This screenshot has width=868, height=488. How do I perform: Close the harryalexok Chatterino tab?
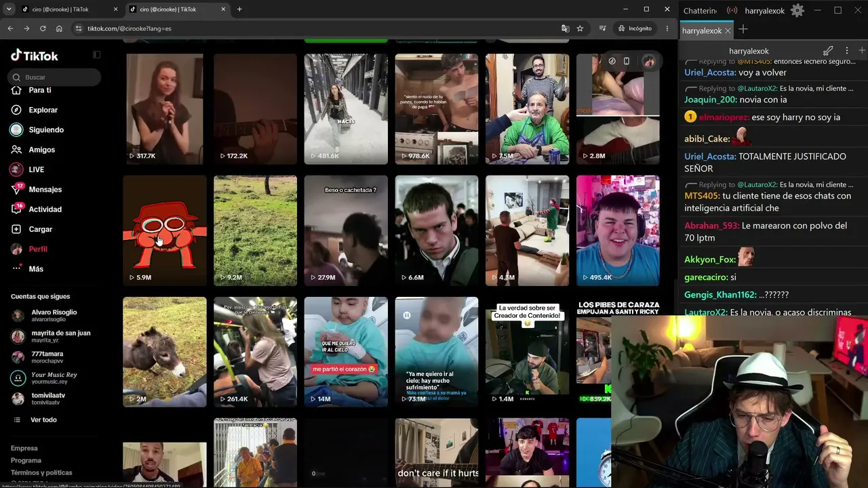click(x=728, y=31)
